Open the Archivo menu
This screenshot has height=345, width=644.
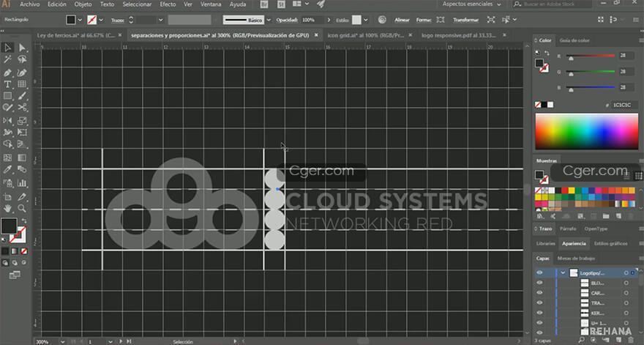tap(29, 4)
